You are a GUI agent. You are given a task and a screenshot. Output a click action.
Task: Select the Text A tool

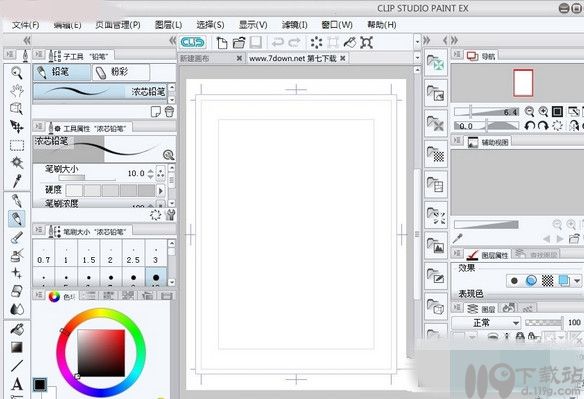(17, 384)
